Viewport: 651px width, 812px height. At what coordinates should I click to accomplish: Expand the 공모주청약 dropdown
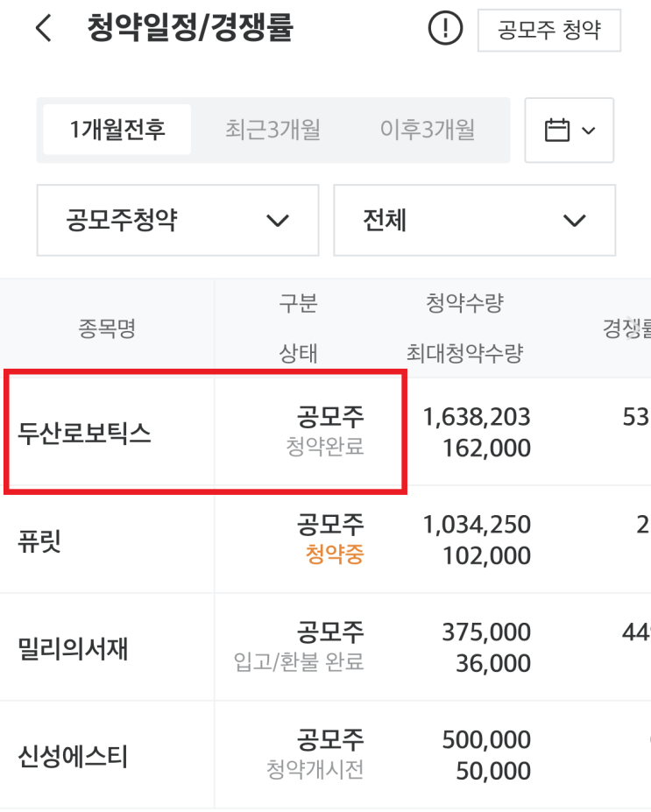click(x=178, y=220)
